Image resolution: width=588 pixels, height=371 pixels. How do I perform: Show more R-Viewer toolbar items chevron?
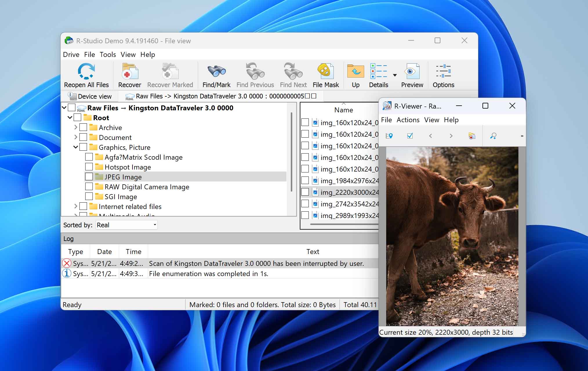522,136
